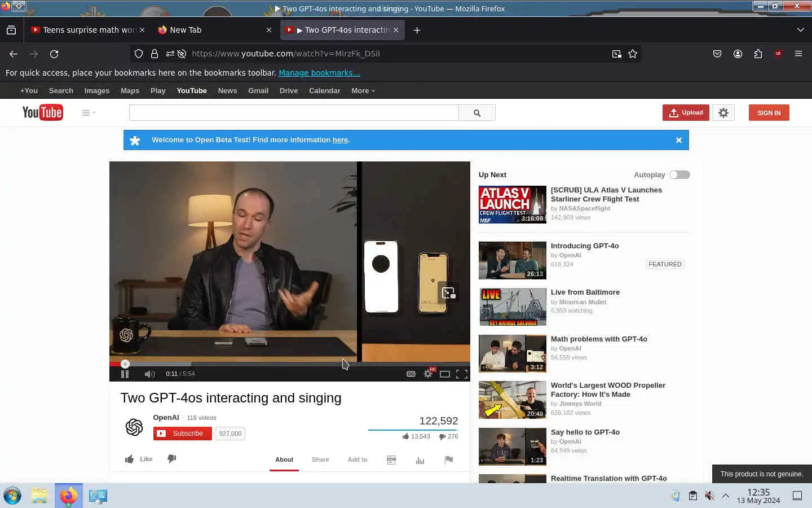
Task: Show hidden system tray icons chevron
Action: point(726,496)
